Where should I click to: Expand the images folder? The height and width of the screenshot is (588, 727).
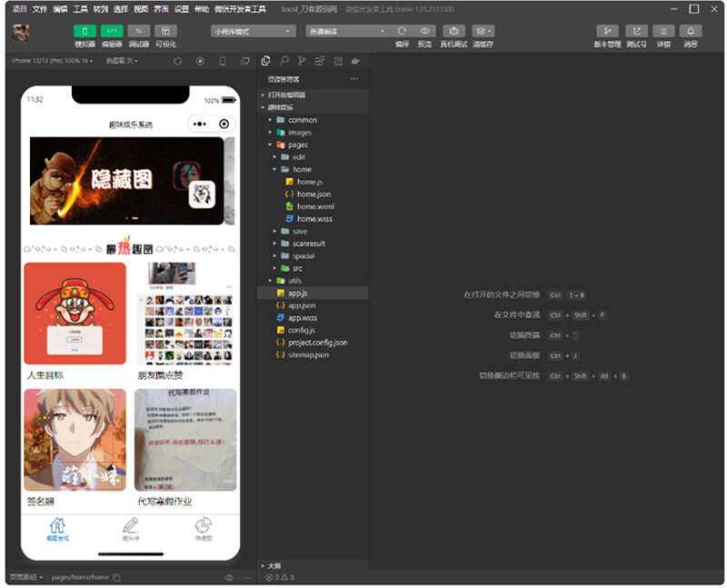tap(300, 132)
